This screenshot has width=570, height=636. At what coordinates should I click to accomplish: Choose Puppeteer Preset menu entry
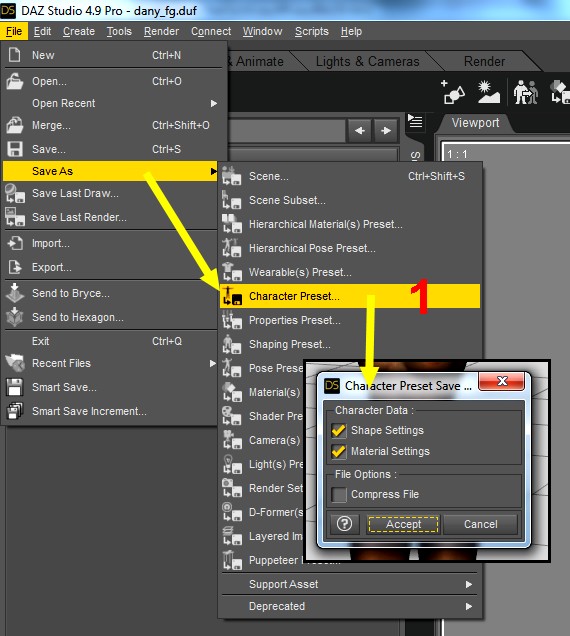(263, 560)
